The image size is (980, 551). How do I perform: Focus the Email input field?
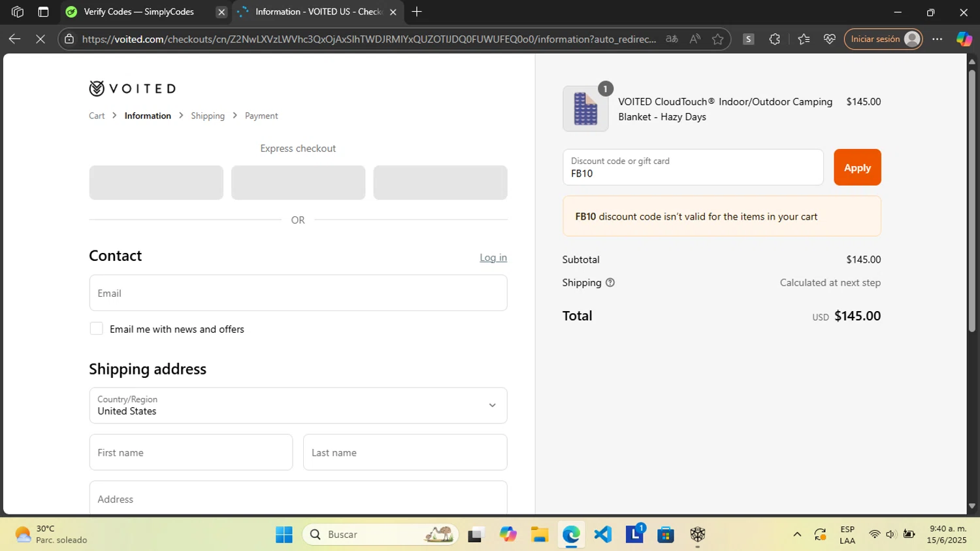(x=298, y=293)
